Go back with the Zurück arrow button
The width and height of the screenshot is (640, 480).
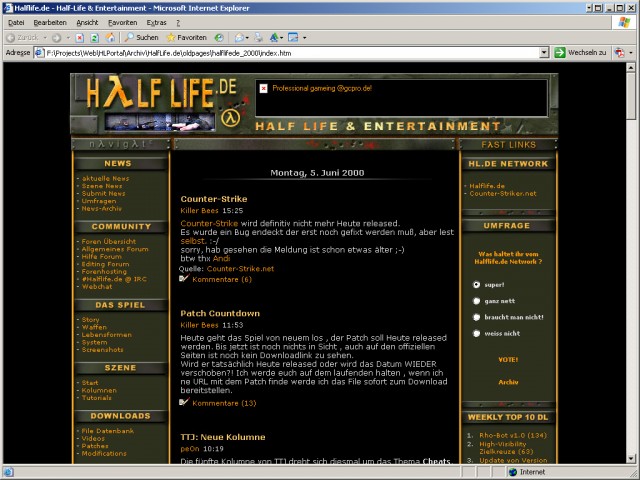23,38
